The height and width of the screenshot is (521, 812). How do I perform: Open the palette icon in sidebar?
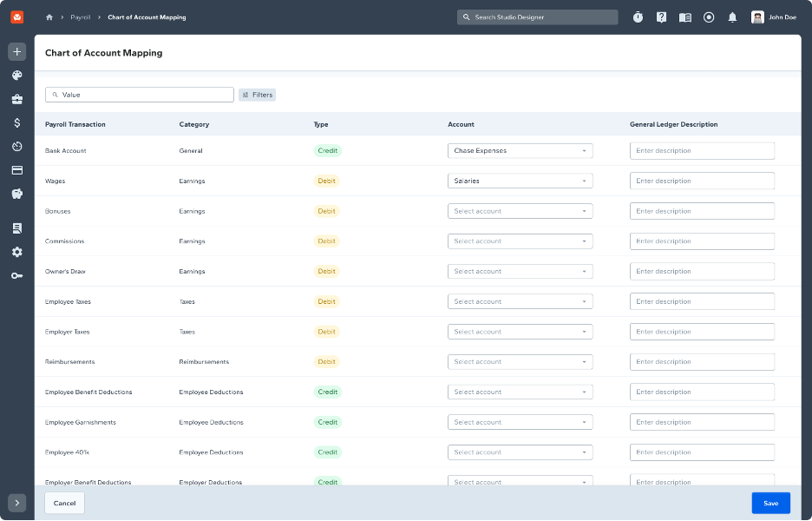(17, 76)
